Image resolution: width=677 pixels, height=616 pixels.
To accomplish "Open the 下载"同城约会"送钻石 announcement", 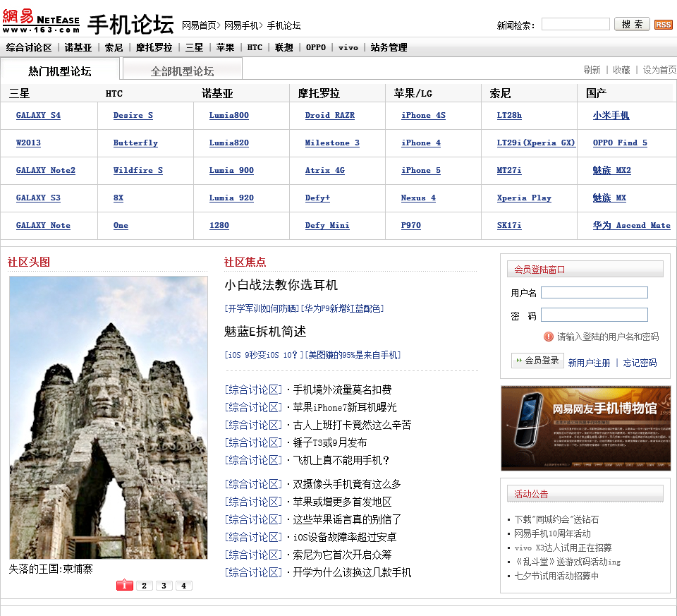I will coord(556,519).
